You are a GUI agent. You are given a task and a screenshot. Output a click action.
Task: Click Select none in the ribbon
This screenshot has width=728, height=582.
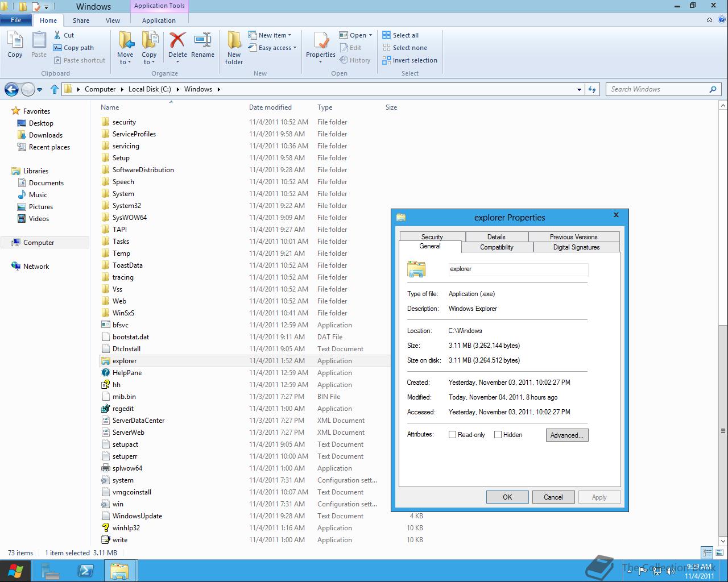(404, 48)
